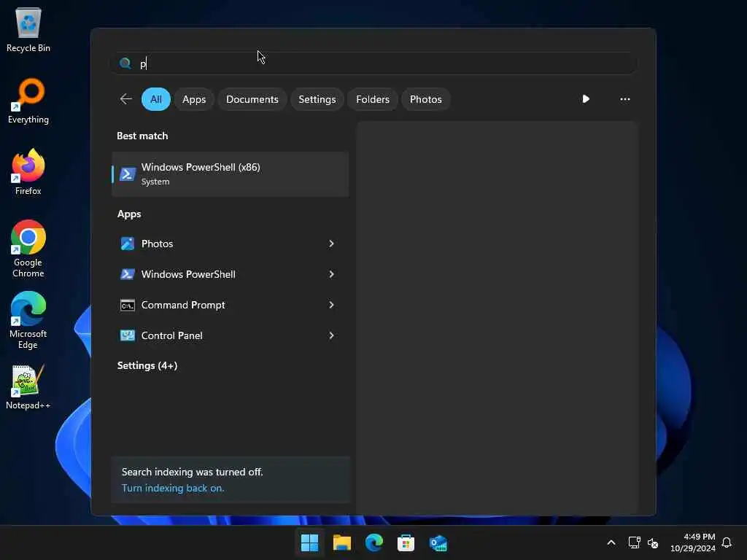Select the Notepad++ desktop shortcut

[x=28, y=386]
